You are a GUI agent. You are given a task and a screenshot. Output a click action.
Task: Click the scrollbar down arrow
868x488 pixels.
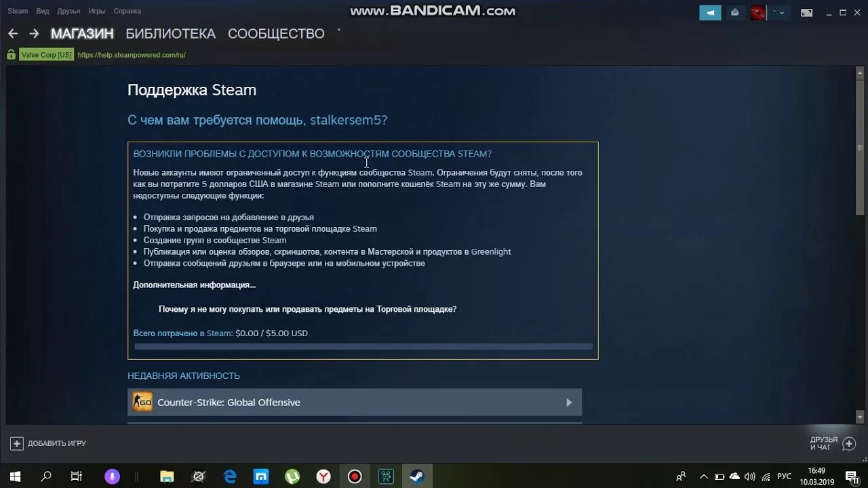[x=861, y=418]
